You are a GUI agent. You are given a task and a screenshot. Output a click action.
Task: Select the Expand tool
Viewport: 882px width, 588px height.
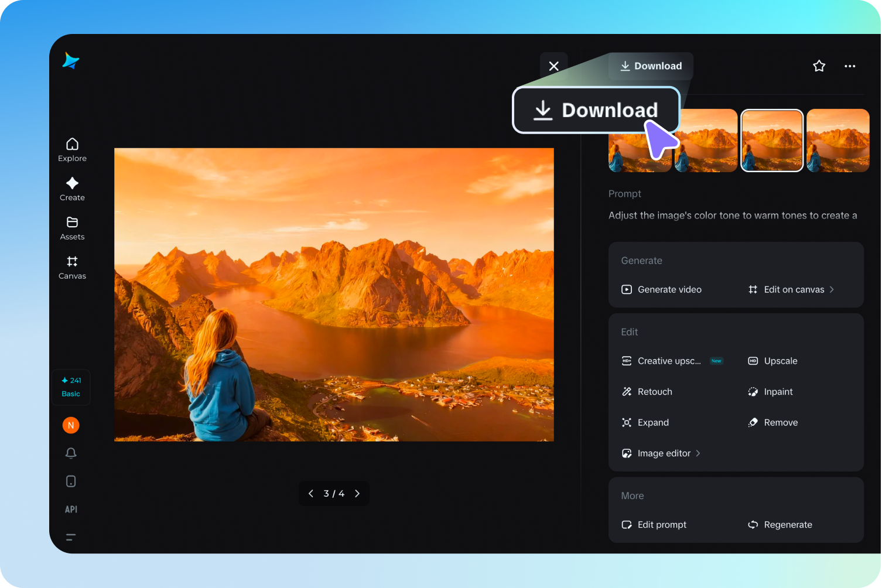[x=653, y=422]
